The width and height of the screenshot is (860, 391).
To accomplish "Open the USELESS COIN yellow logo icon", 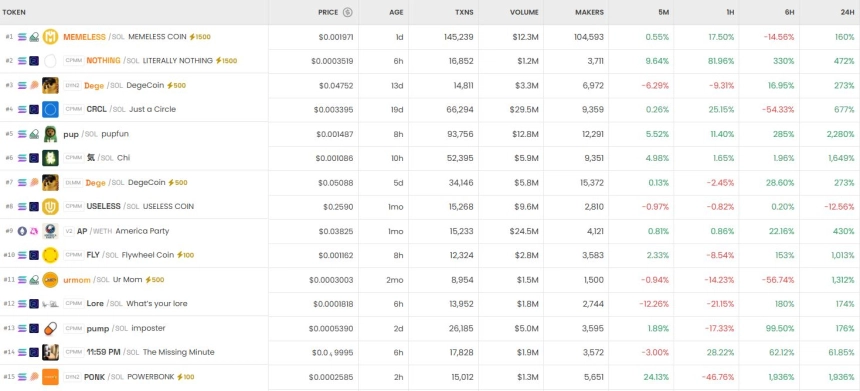I will click(50, 207).
